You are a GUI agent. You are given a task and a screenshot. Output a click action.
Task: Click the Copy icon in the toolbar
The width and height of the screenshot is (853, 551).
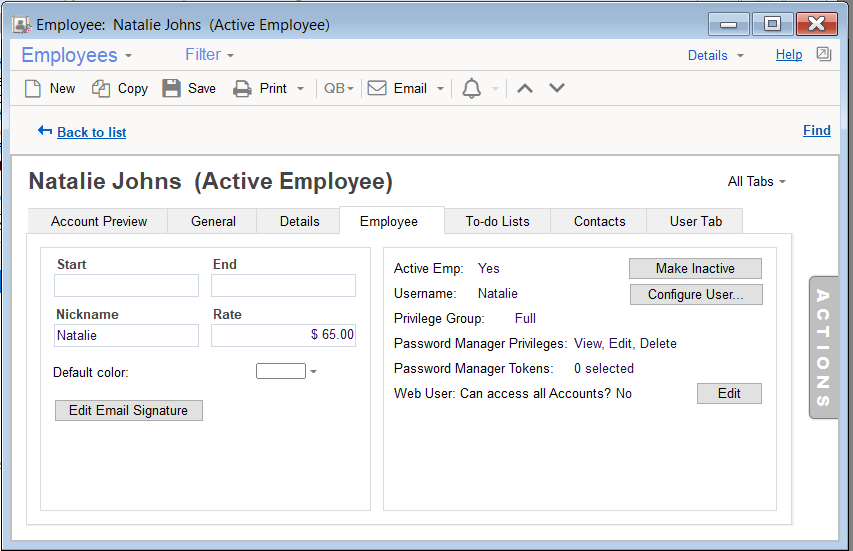click(x=101, y=88)
